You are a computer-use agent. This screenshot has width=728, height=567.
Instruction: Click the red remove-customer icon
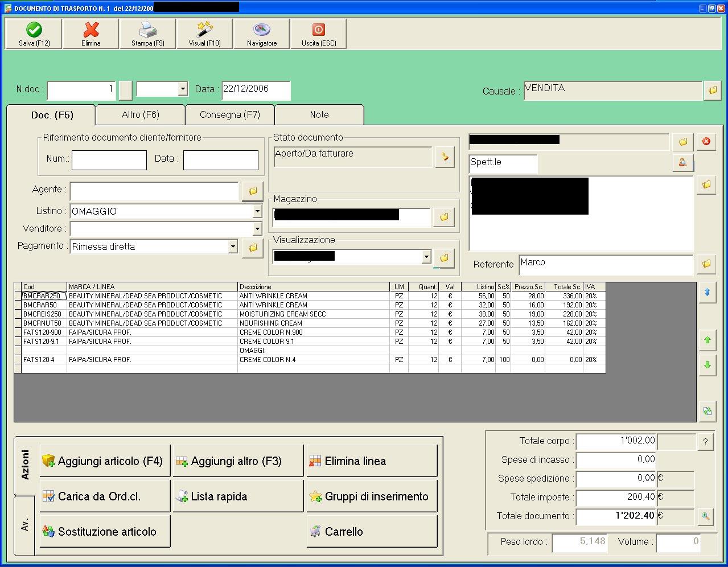pyautogui.click(x=706, y=141)
